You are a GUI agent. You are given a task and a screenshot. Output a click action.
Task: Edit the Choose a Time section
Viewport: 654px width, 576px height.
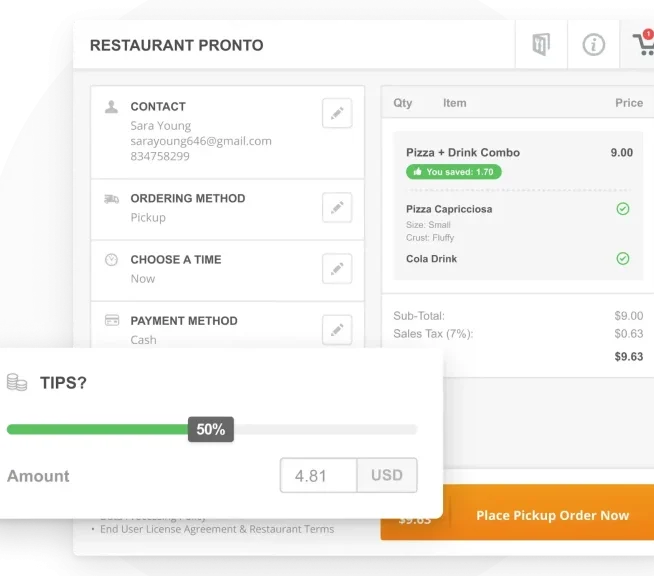click(x=337, y=269)
